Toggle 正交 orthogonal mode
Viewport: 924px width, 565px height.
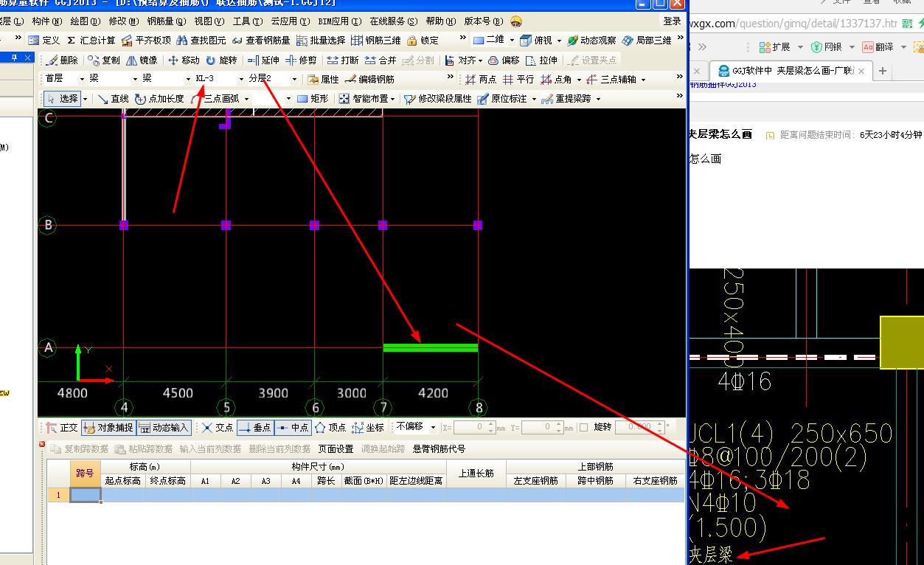61,427
